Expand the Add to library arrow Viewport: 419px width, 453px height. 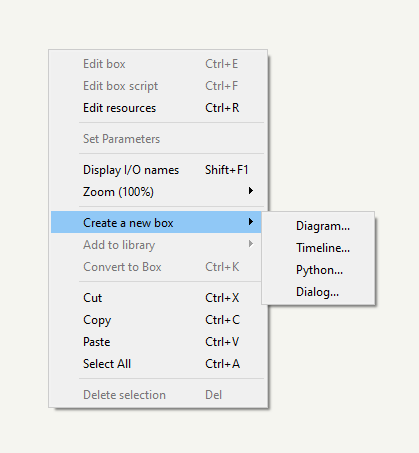click(x=251, y=244)
